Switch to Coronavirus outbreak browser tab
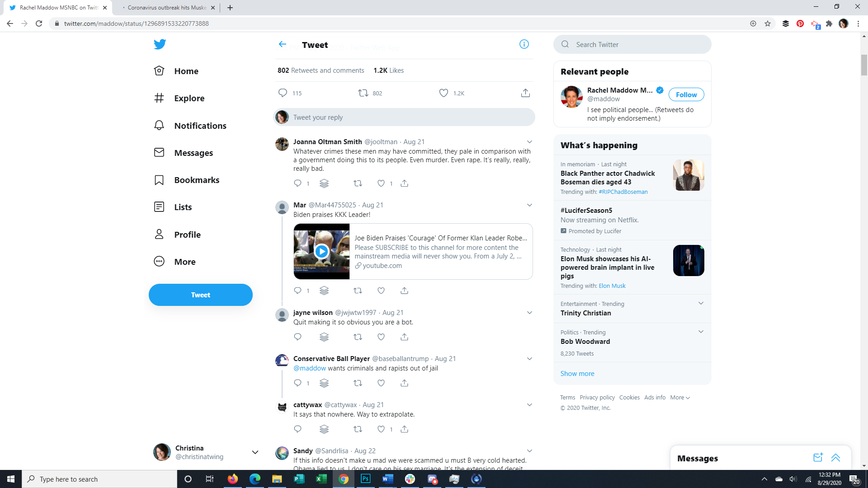The width and height of the screenshot is (868, 488). 167,8
